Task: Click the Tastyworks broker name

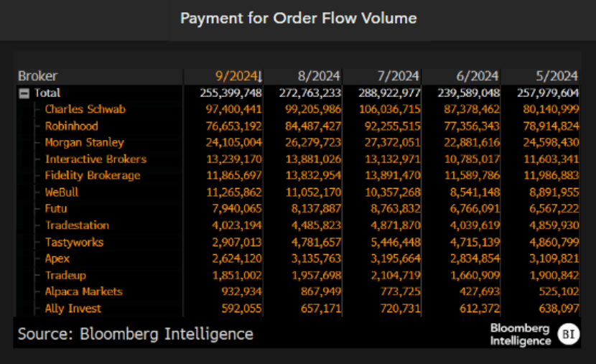Action: pyautogui.click(x=74, y=242)
